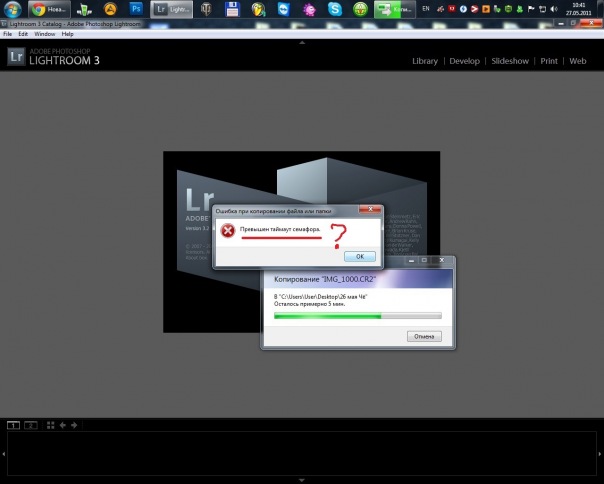The image size is (604, 484).
Task: Click the Lr logo in Lightroom header
Action: click(x=16, y=57)
